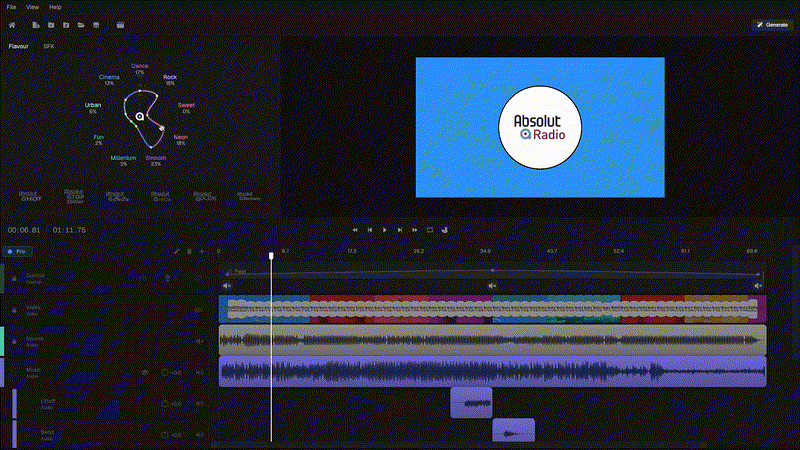The width and height of the screenshot is (800, 450).
Task: Select the Neon flavour label
Action: (181, 137)
